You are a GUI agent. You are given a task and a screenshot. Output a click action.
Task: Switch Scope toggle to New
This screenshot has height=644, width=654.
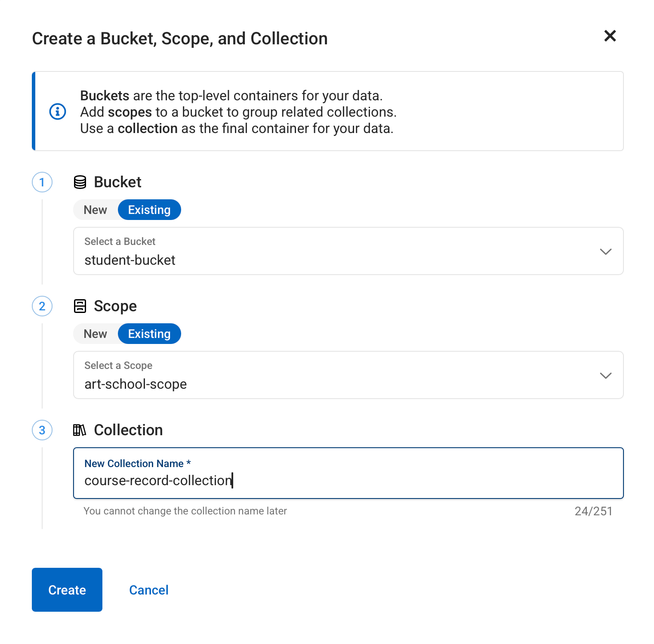(x=96, y=334)
